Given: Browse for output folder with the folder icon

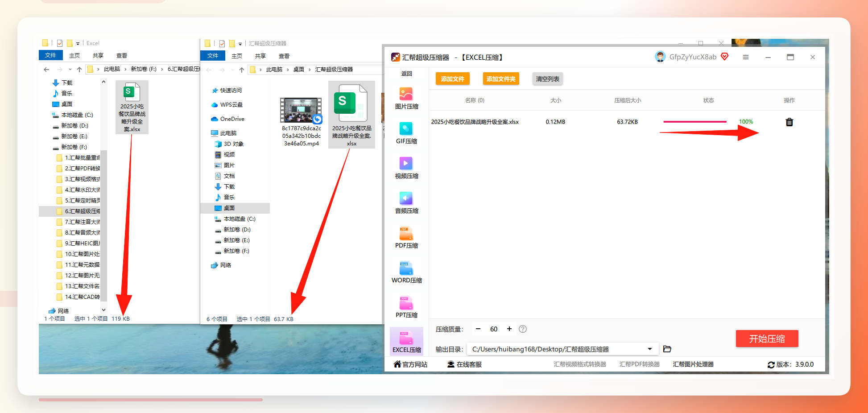Looking at the screenshot, I should [x=667, y=349].
